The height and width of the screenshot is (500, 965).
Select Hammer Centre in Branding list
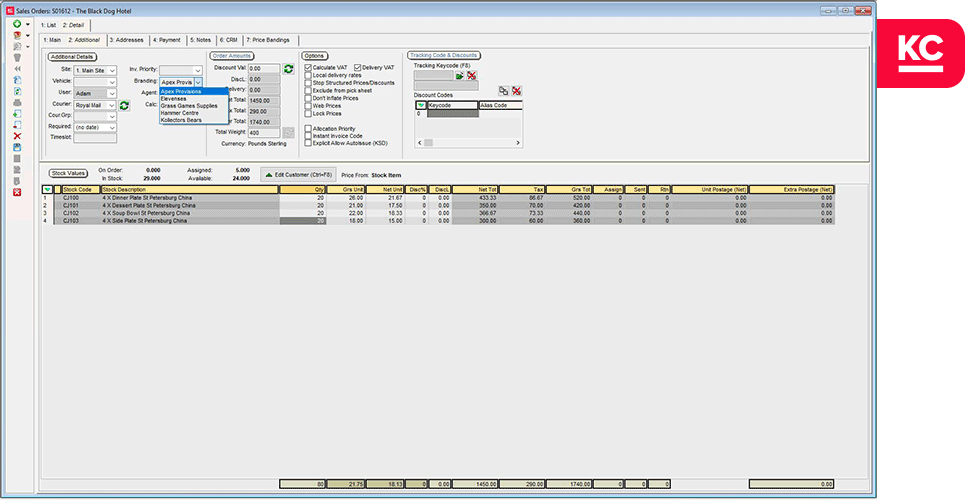pyautogui.click(x=194, y=113)
